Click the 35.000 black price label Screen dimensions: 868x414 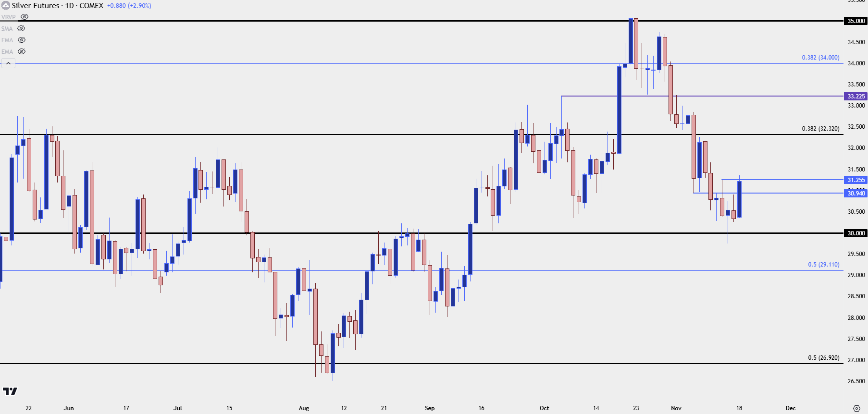pyautogui.click(x=856, y=21)
